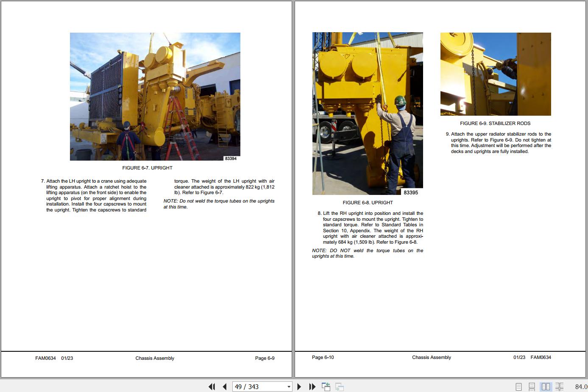Click 'FAM0634 01/23' in left page footer
The height and width of the screenshot is (392, 588).
point(54,358)
